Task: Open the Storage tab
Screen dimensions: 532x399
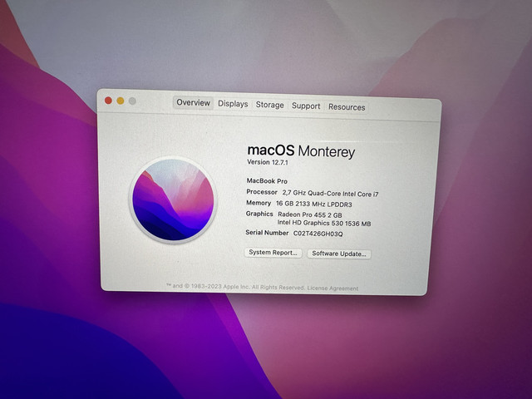Action: click(269, 105)
